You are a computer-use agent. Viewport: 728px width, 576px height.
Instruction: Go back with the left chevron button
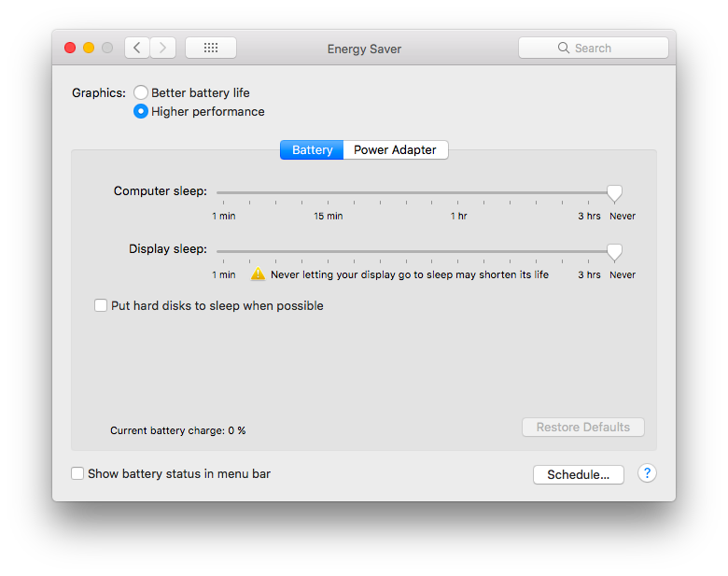[x=137, y=48]
